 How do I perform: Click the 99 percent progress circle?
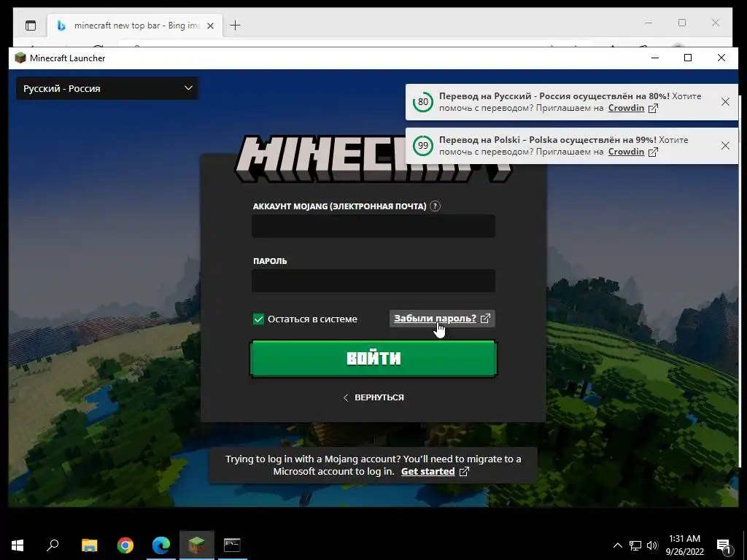click(x=423, y=146)
